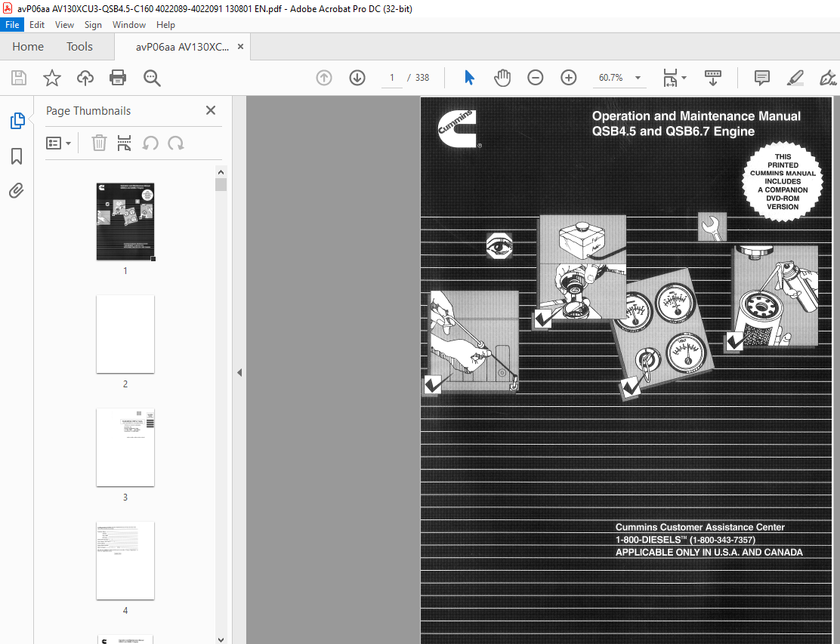Select the arrow selection tool
The height and width of the screenshot is (644, 840).
click(x=469, y=79)
